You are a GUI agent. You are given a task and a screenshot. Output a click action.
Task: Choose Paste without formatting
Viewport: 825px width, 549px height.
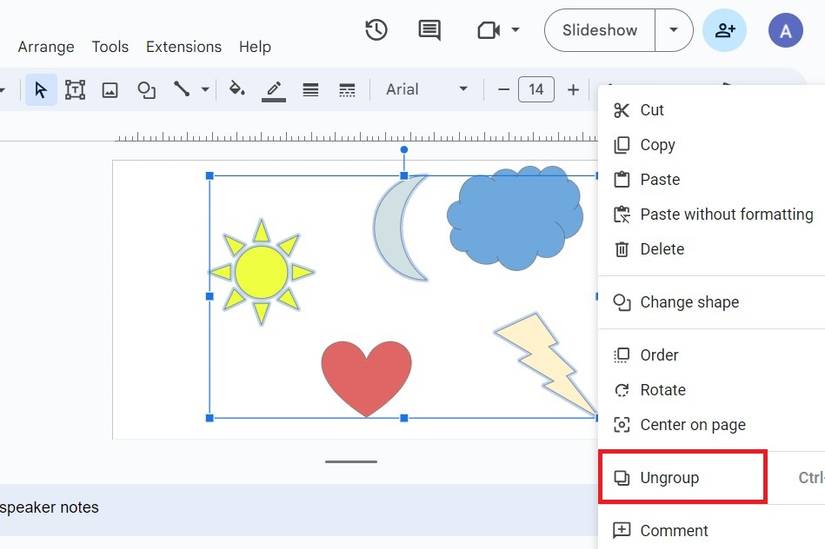(711, 214)
